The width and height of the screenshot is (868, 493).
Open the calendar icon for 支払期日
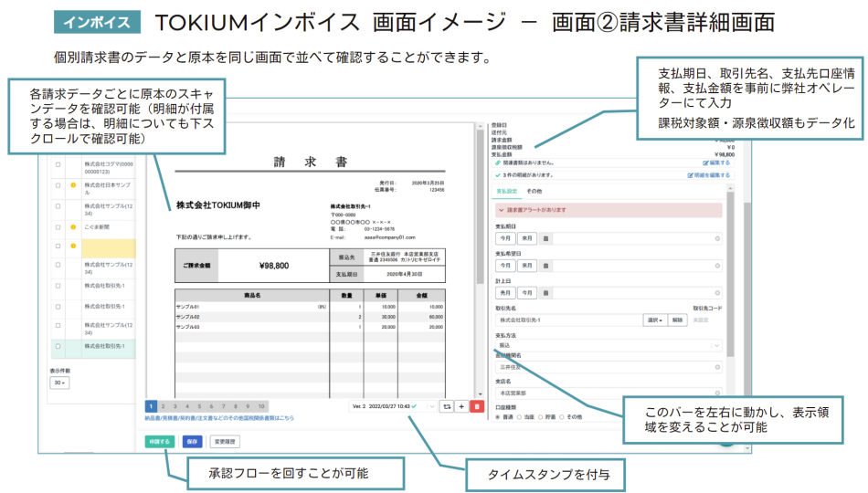(545, 238)
